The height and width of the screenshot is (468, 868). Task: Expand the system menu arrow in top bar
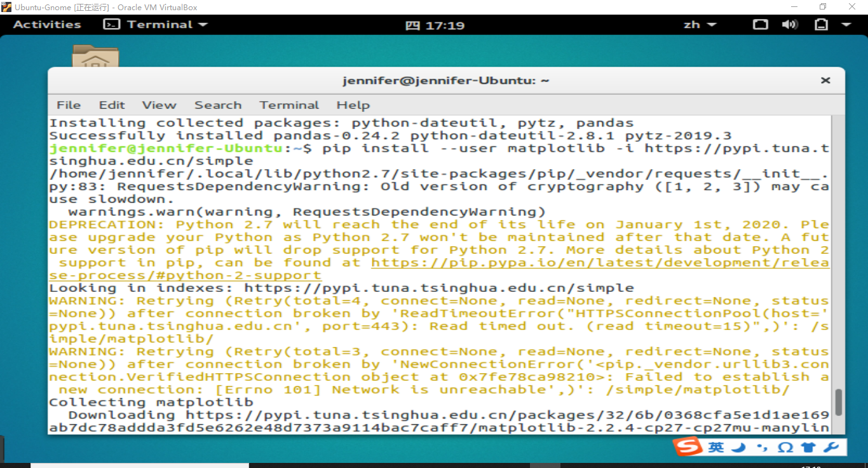click(846, 25)
